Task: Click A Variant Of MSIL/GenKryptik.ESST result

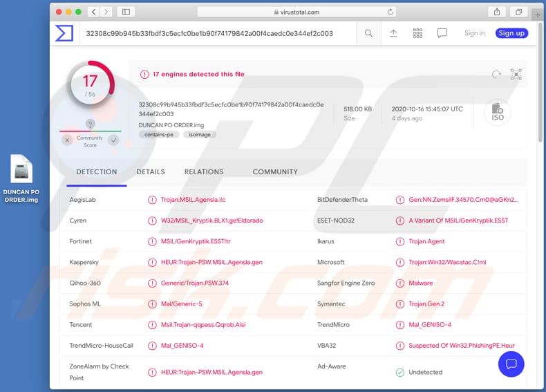Action: point(459,221)
